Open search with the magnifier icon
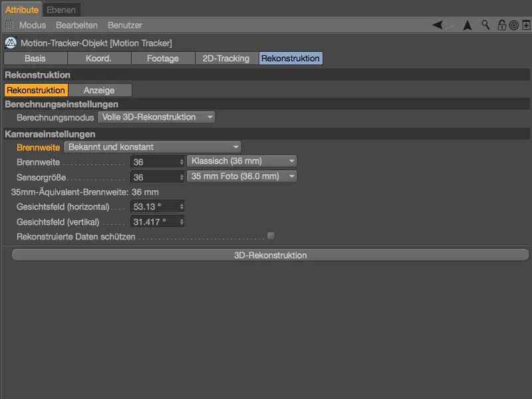 tap(485, 25)
